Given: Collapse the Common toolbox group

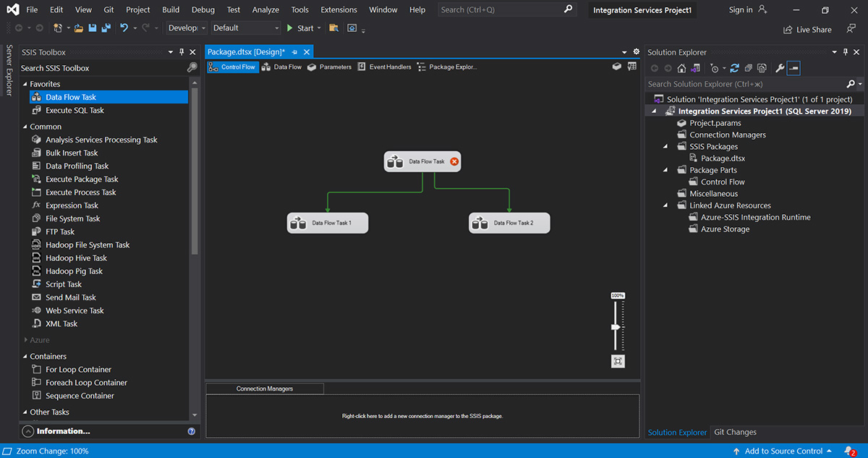Looking at the screenshot, I should [x=25, y=127].
